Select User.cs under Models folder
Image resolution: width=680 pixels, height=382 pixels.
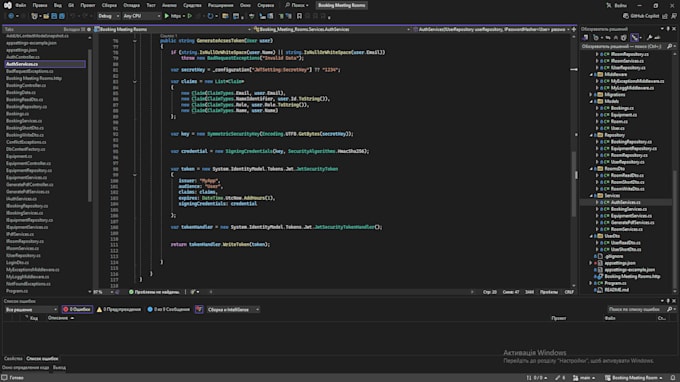618,128
